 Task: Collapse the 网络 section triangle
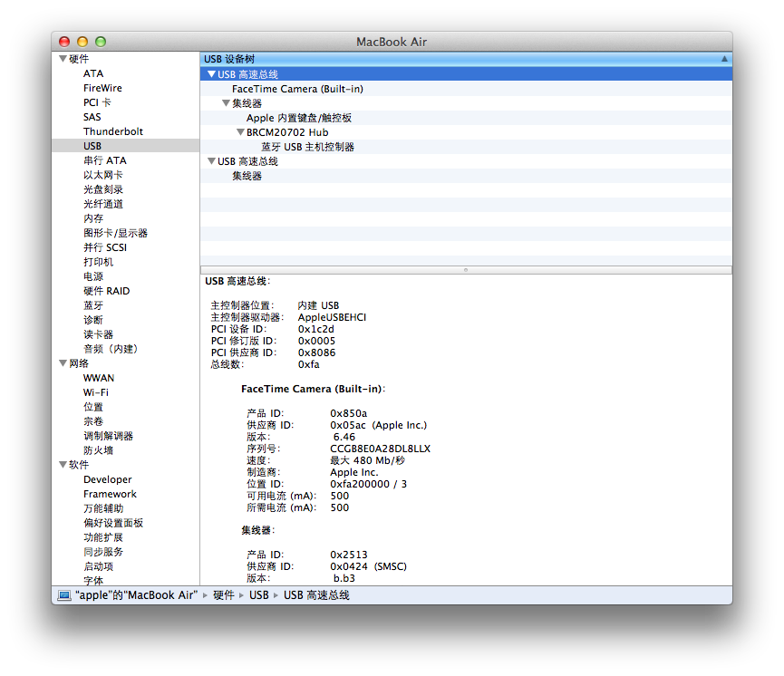pos(63,363)
